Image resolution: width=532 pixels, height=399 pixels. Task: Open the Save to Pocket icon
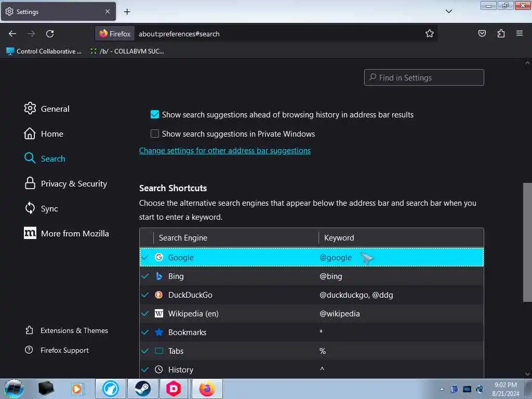(482, 33)
